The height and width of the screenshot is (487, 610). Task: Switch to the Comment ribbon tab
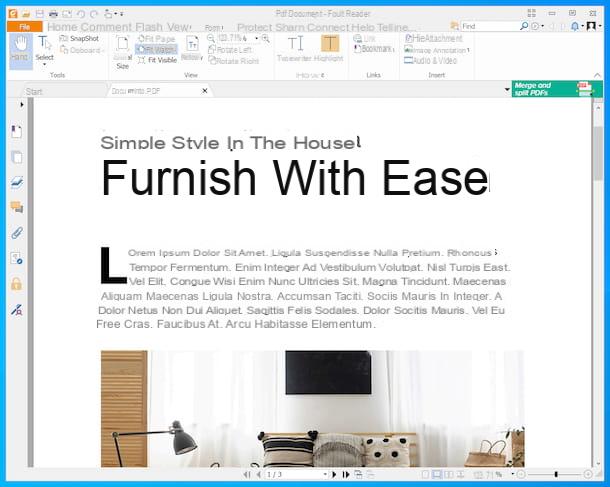(x=107, y=27)
